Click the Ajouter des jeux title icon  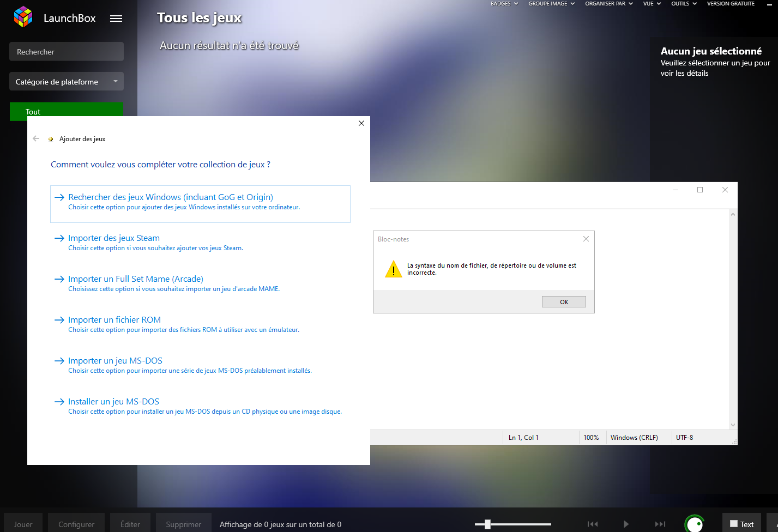pyautogui.click(x=51, y=139)
